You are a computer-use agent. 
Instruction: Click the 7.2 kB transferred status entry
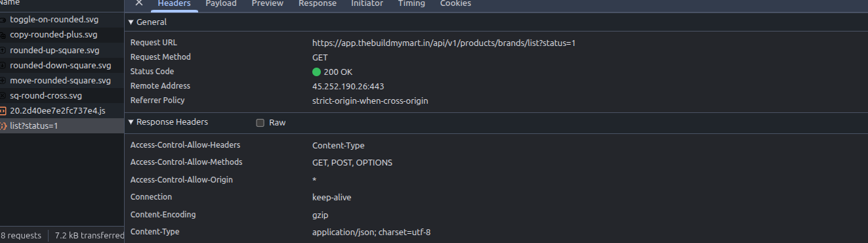pyautogui.click(x=89, y=235)
